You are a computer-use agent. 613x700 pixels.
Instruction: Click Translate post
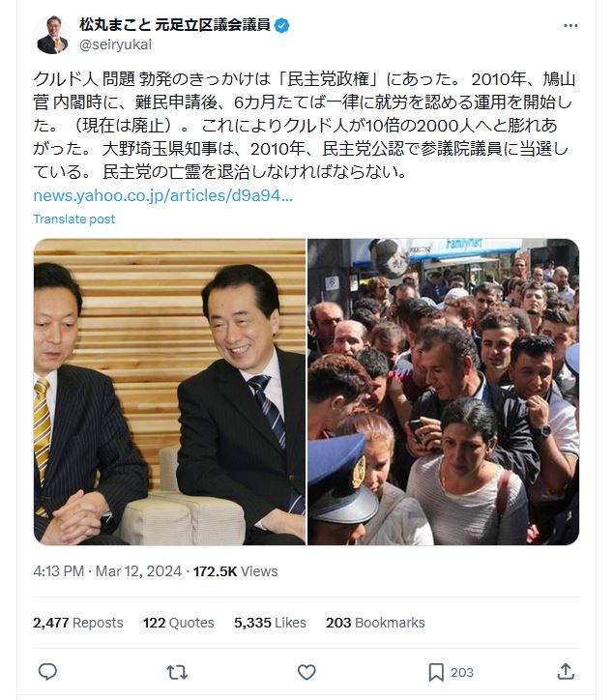[74, 219]
